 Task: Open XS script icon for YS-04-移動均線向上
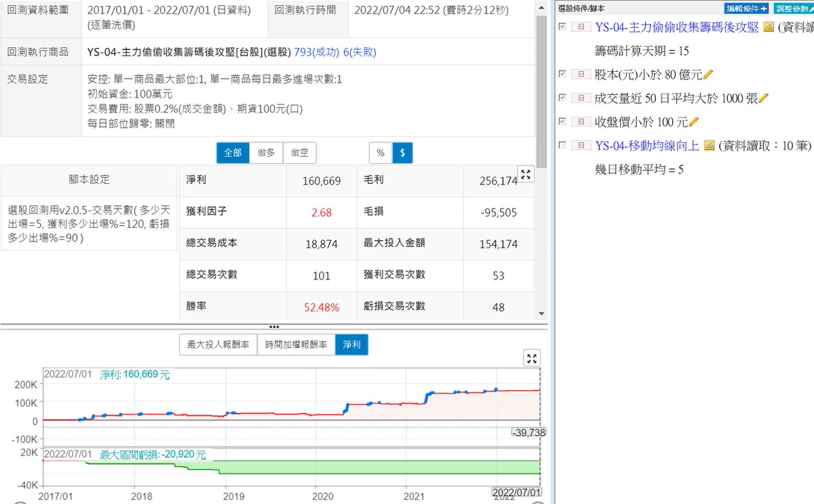(x=710, y=146)
